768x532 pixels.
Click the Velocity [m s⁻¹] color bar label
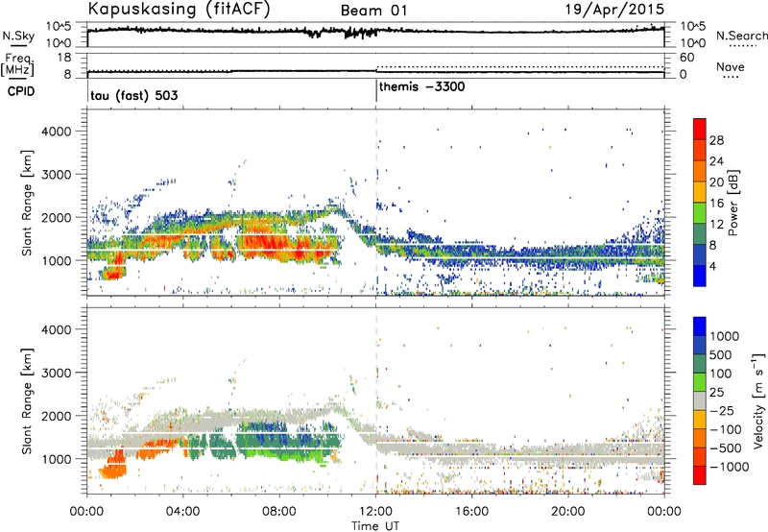coord(758,400)
